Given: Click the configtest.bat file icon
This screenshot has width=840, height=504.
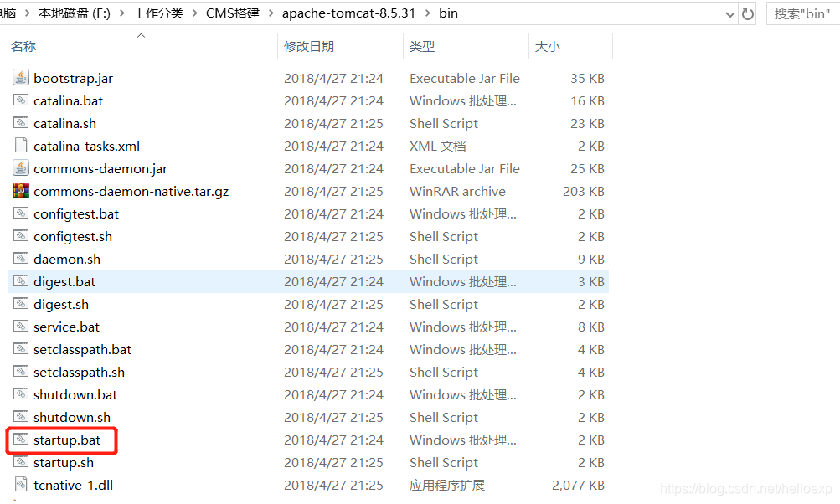Looking at the screenshot, I should click(21, 213).
